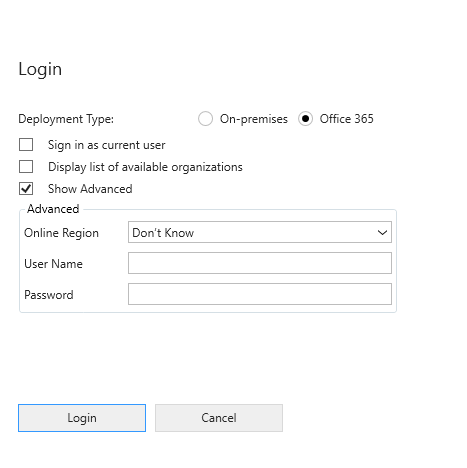Click the Login heading text
This screenshot has width=467, height=468.
tap(40, 69)
